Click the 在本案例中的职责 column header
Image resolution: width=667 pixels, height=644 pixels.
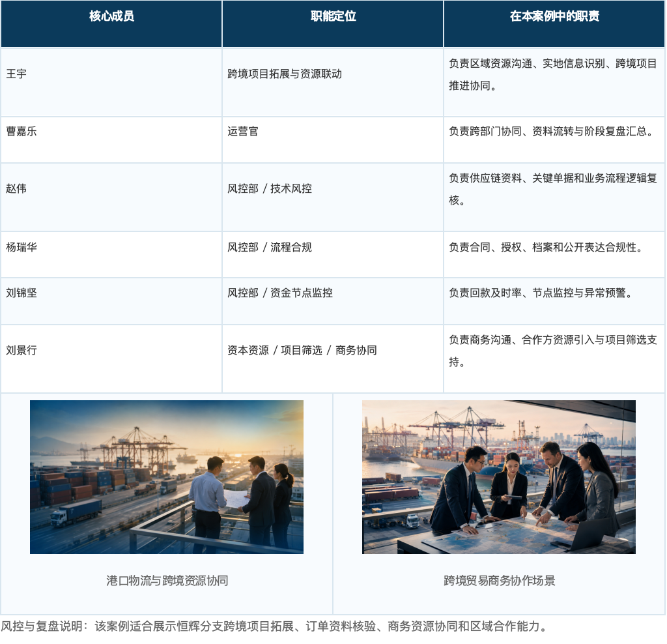coord(554,23)
